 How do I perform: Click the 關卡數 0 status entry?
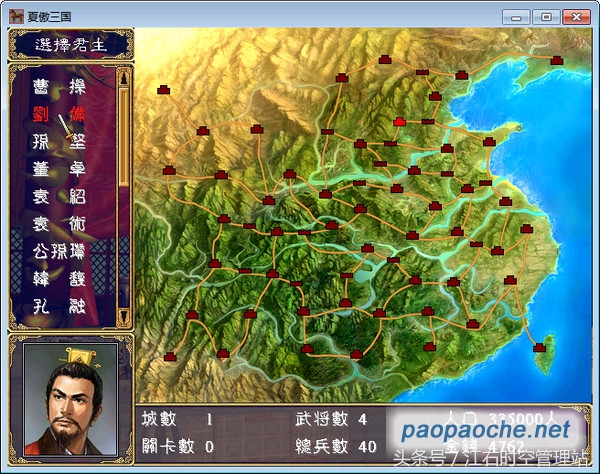point(178,446)
